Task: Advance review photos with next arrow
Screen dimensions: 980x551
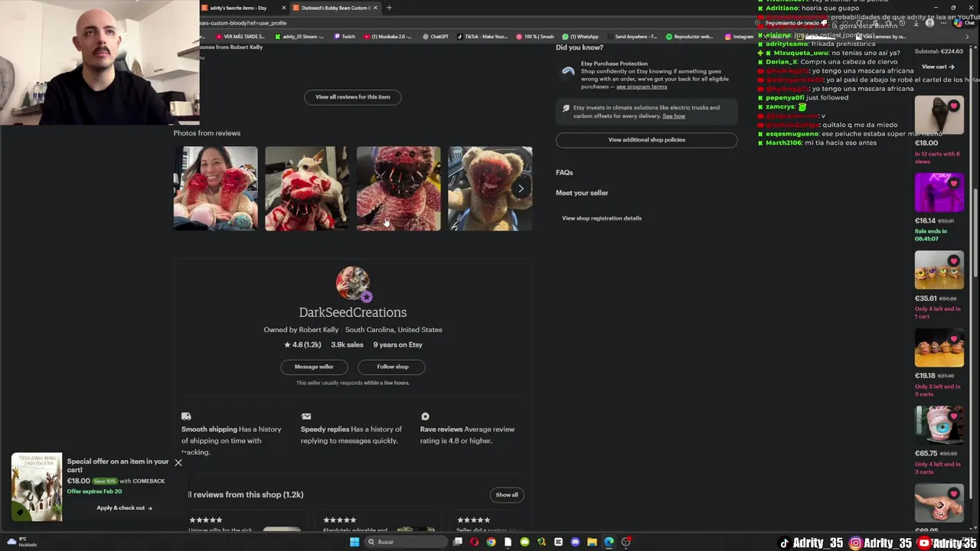Action: pos(521,188)
